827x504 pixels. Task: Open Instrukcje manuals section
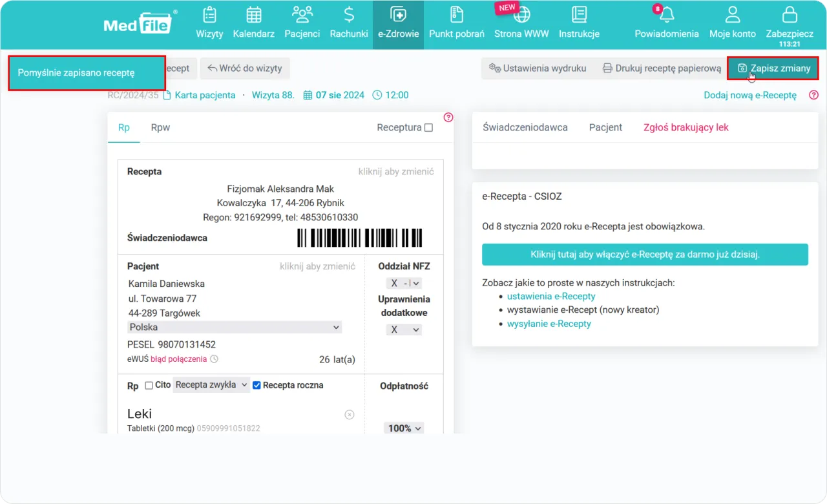tap(579, 23)
